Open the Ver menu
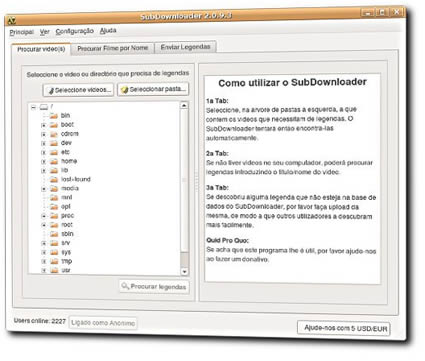The image size is (425, 361). tap(45, 32)
